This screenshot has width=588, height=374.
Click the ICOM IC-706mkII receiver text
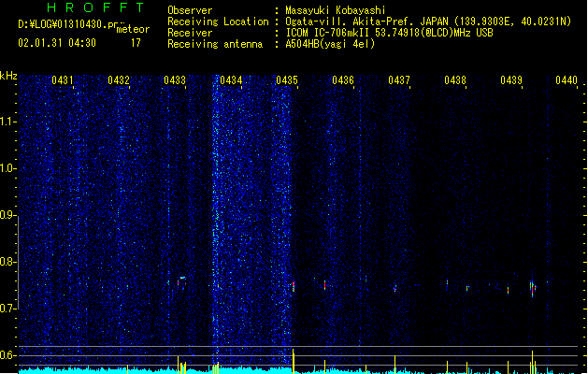pos(328,33)
